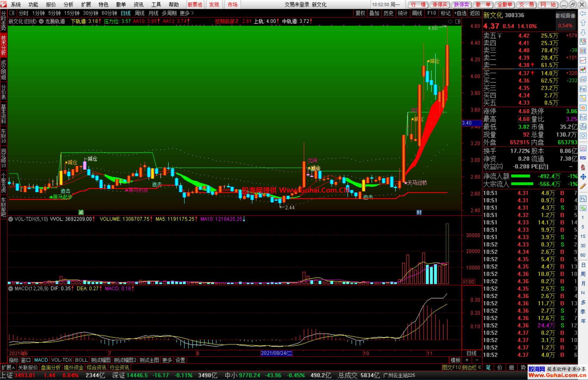This screenshot has height=380, width=588.
Task: Expand the 扩展 panel at bottom left
Action: coord(8,367)
